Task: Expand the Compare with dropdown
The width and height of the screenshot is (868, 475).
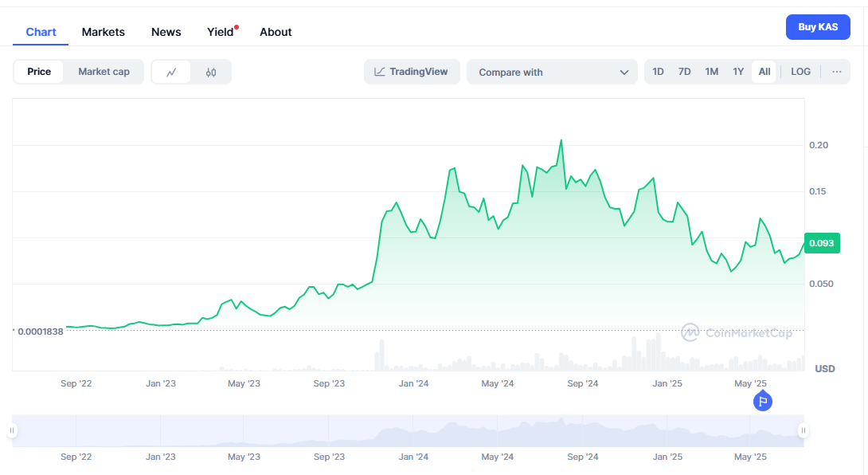Action: click(552, 72)
